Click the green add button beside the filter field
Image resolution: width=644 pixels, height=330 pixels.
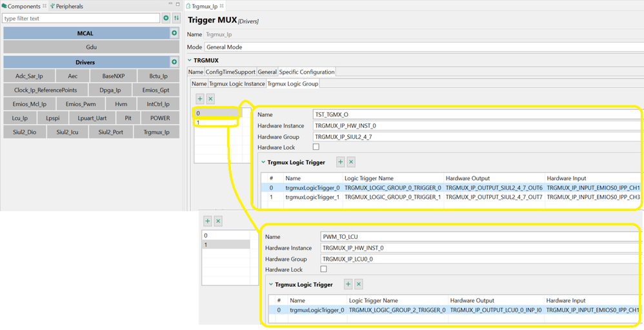[166, 18]
